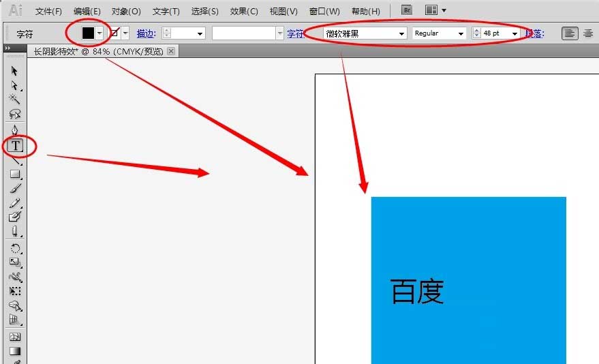Open the 文件(F) menu

(48, 12)
